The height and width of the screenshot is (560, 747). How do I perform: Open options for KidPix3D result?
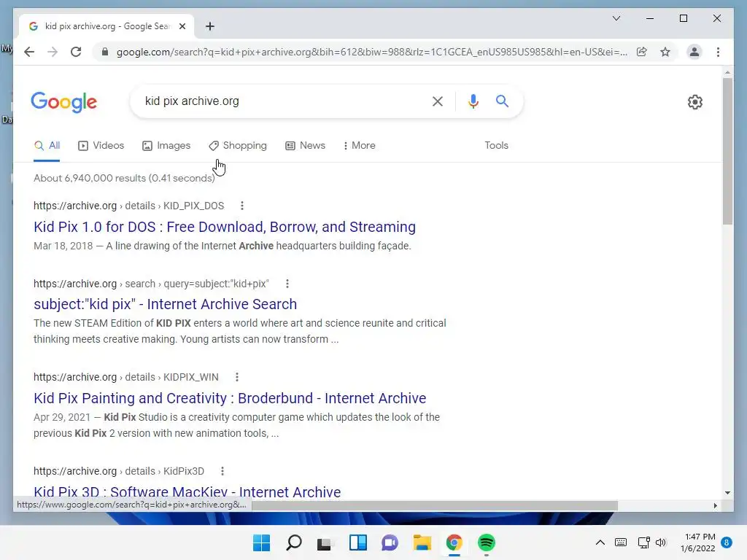(x=222, y=472)
